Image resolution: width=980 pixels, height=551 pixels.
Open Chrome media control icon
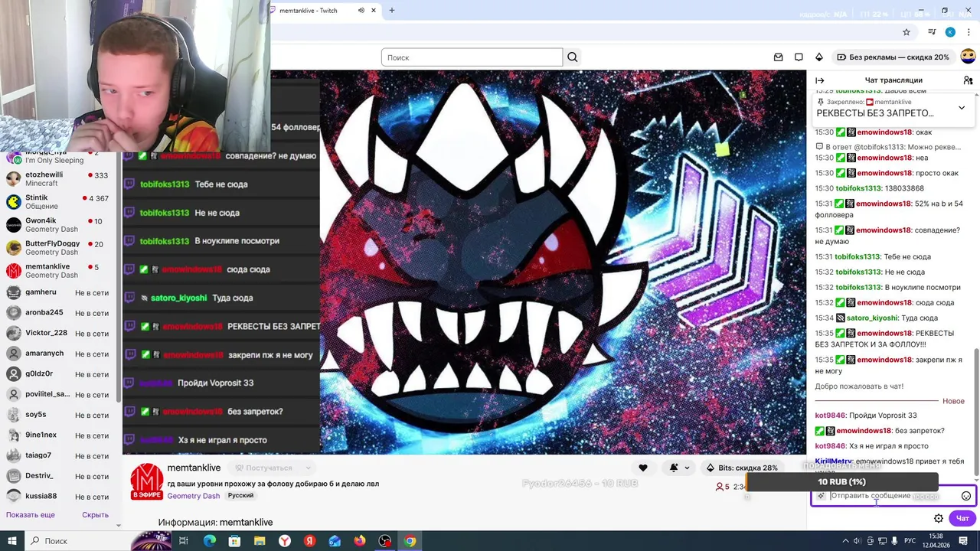tap(932, 32)
